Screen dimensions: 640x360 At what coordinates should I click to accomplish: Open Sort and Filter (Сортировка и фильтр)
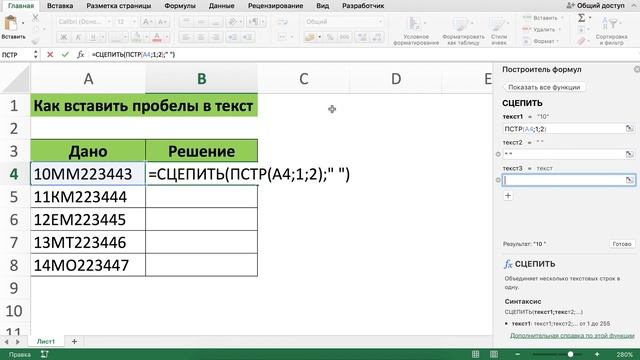611,31
